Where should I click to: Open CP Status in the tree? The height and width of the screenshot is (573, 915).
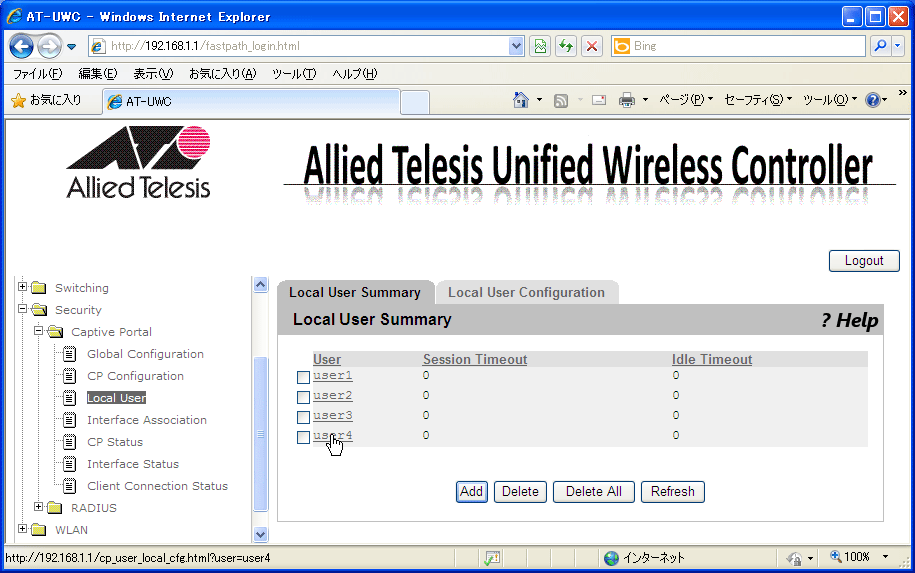tap(115, 442)
